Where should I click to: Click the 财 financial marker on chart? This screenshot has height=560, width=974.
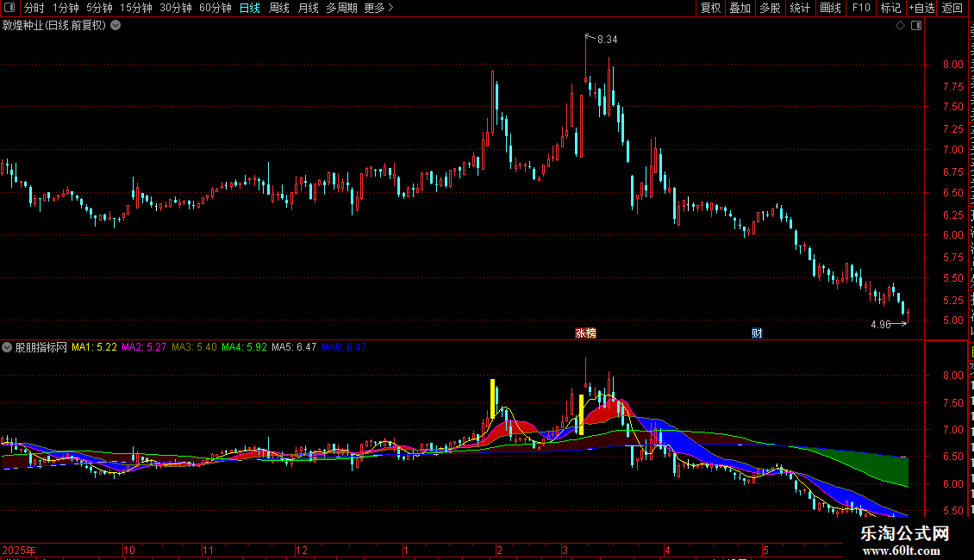click(x=757, y=333)
